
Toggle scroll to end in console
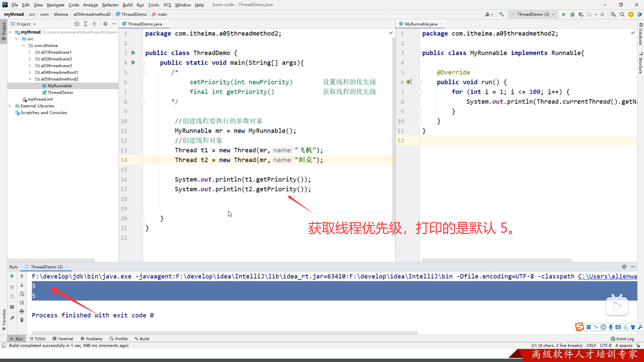click(x=22, y=302)
